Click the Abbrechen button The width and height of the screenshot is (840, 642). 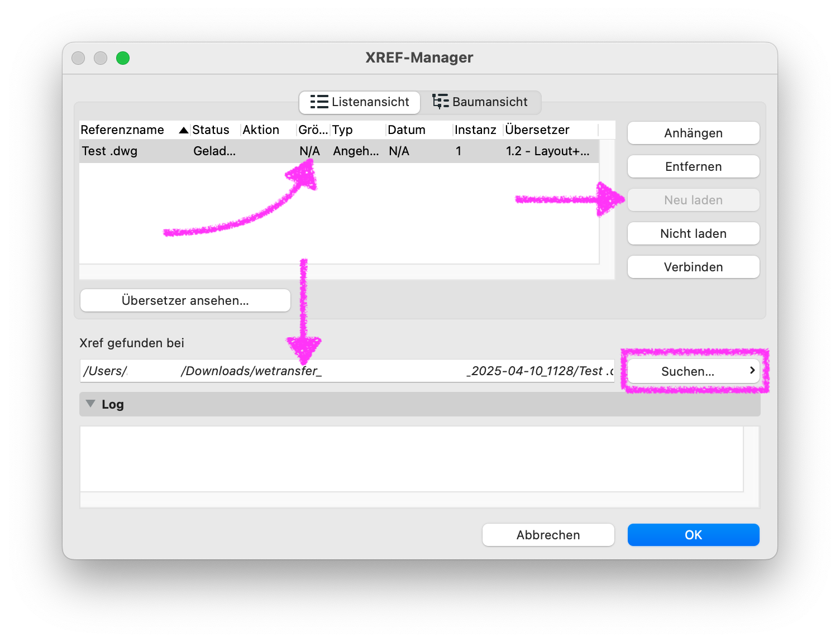pyautogui.click(x=548, y=535)
